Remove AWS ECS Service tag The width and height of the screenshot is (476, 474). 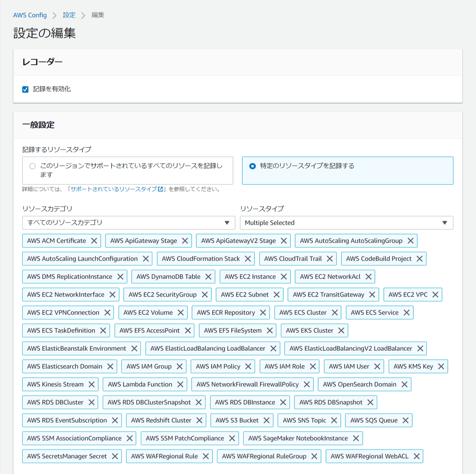pyautogui.click(x=407, y=313)
